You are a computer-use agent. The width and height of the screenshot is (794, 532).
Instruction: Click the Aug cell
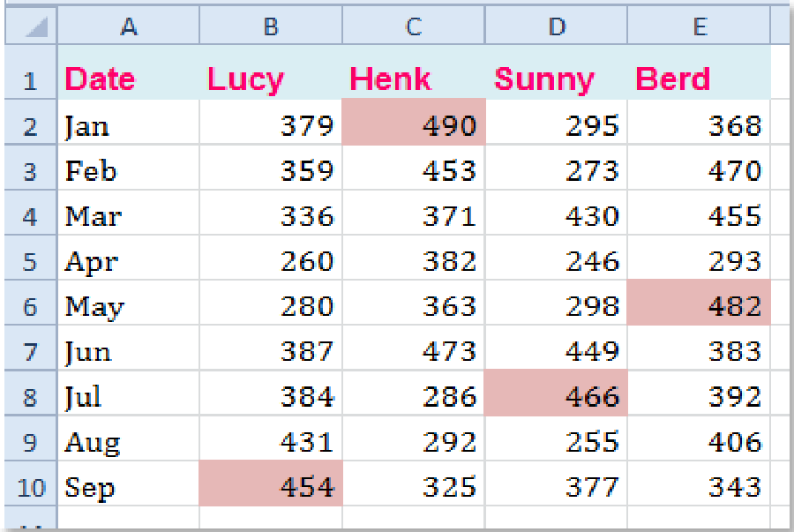point(129,438)
